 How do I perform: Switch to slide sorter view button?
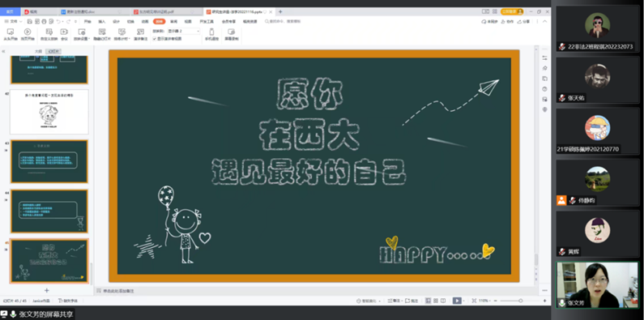tap(436, 301)
